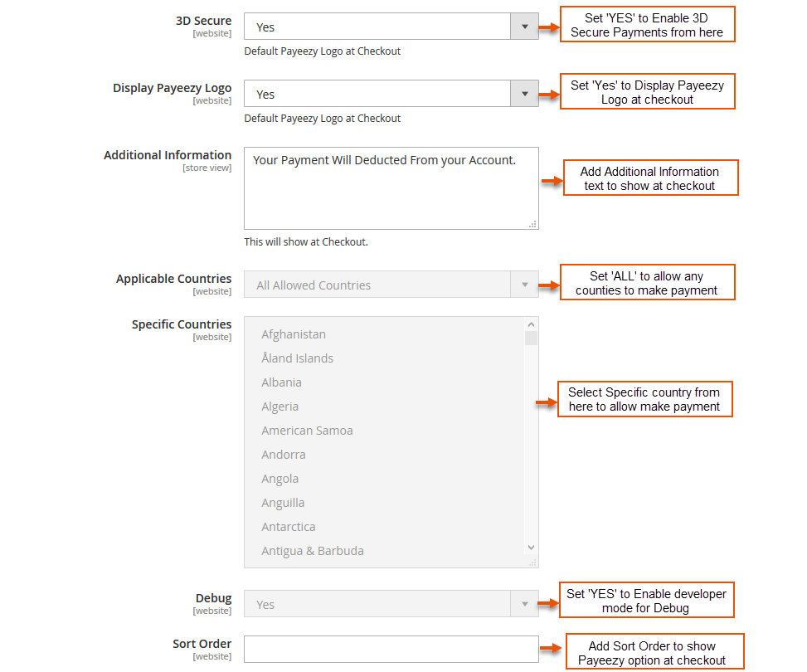Pick Anguilla from the country list

[x=283, y=502]
